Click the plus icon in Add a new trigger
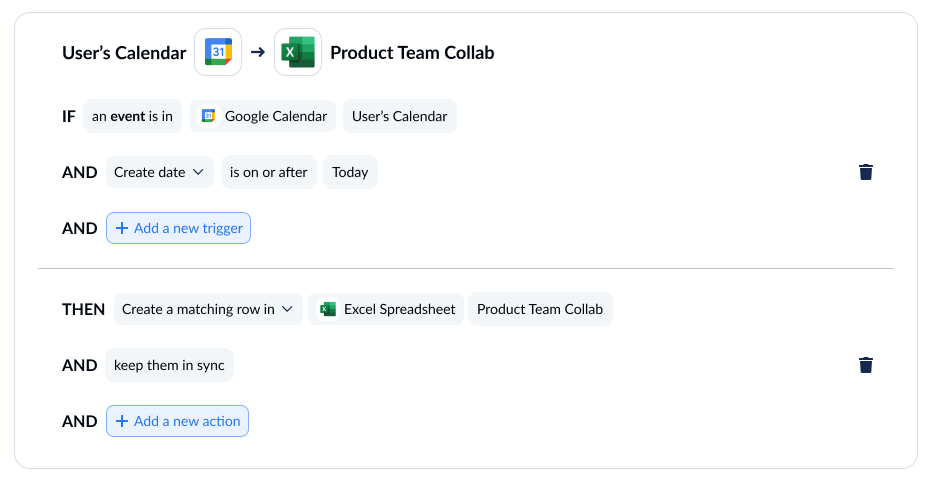Screen dimensions: 938x484 (122, 228)
